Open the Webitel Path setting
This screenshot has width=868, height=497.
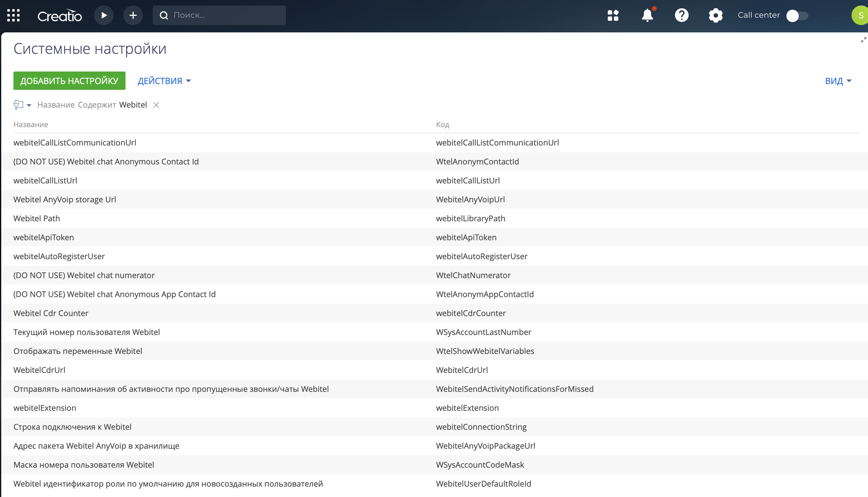coord(37,219)
